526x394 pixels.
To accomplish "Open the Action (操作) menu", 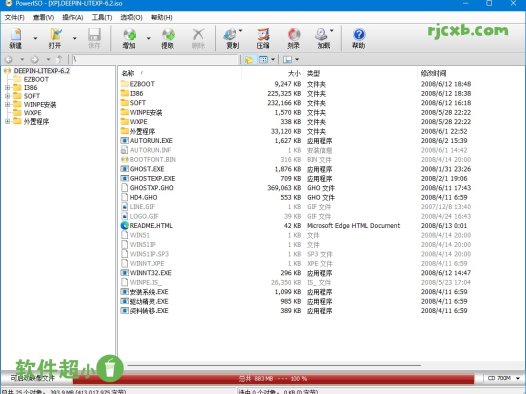I will point(73,17).
